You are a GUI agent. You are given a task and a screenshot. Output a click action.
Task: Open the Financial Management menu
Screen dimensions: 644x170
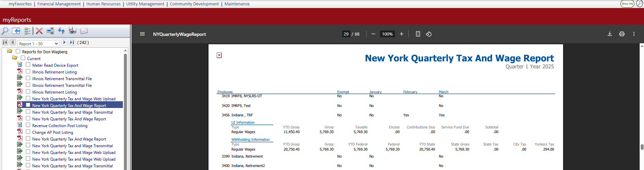click(x=59, y=4)
